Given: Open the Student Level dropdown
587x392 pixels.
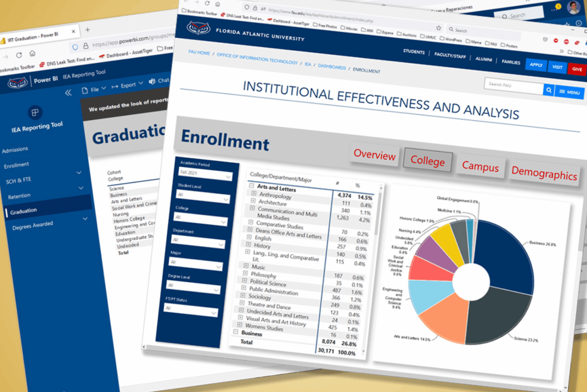Looking at the screenshot, I should tap(203, 197).
